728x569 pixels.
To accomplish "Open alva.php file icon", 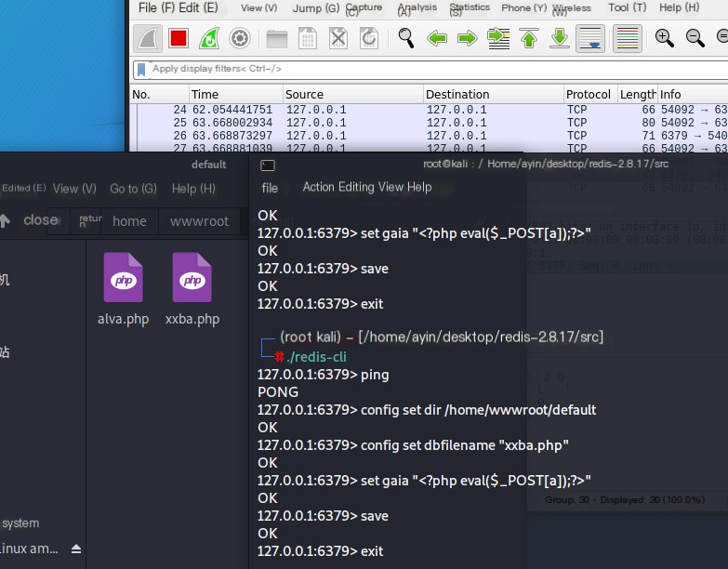I will pos(123,278).
